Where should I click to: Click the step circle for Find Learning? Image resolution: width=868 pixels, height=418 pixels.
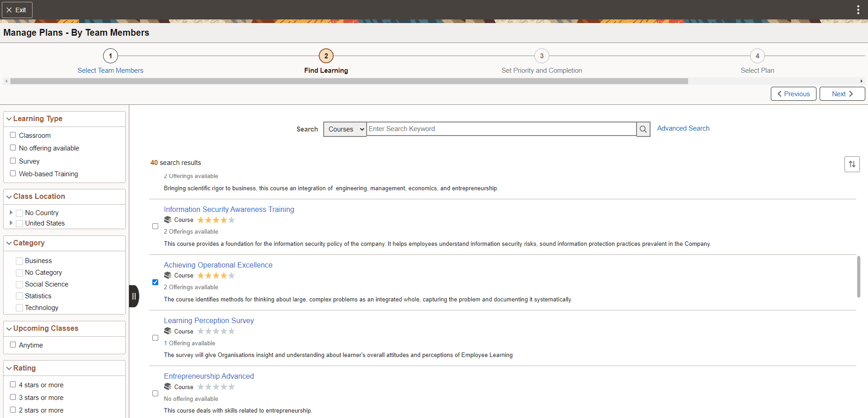click(x=326, y=56)
